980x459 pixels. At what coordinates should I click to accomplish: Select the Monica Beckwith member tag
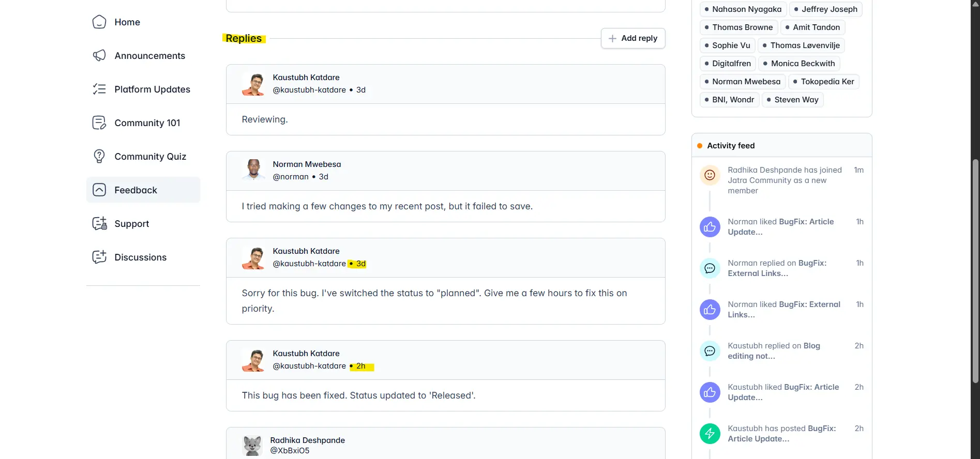pos(798,64)
